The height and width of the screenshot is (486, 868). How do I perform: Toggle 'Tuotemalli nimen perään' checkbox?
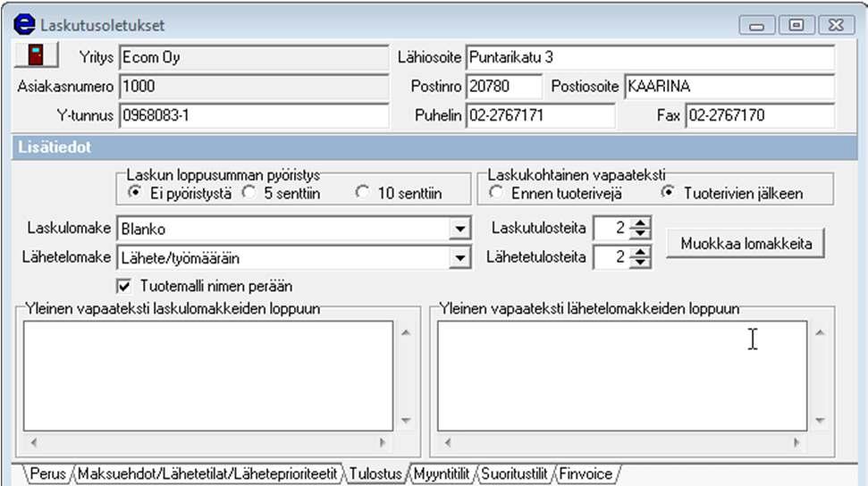click(124, 286)
